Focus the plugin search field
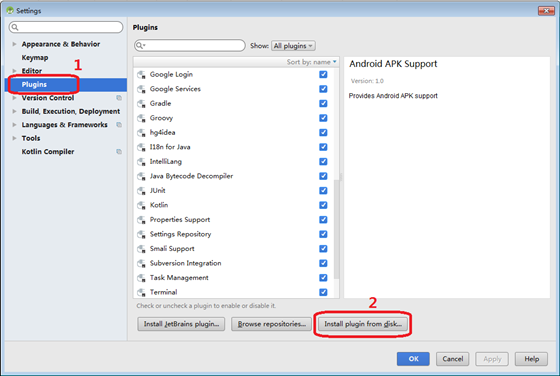Viewport: 560px width, 376px height. pyautogui.click(x=190, y=45)
